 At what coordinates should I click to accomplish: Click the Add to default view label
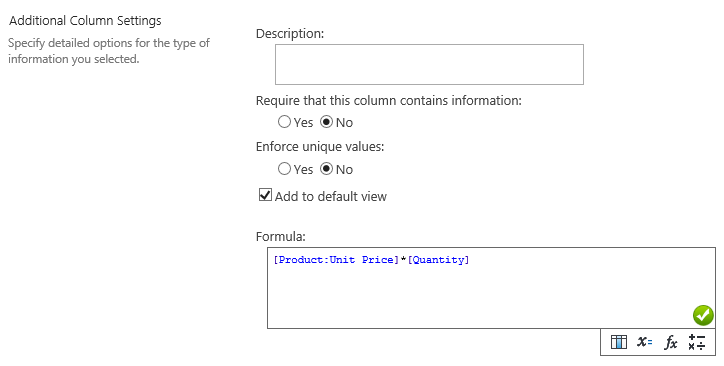[331, 197]
